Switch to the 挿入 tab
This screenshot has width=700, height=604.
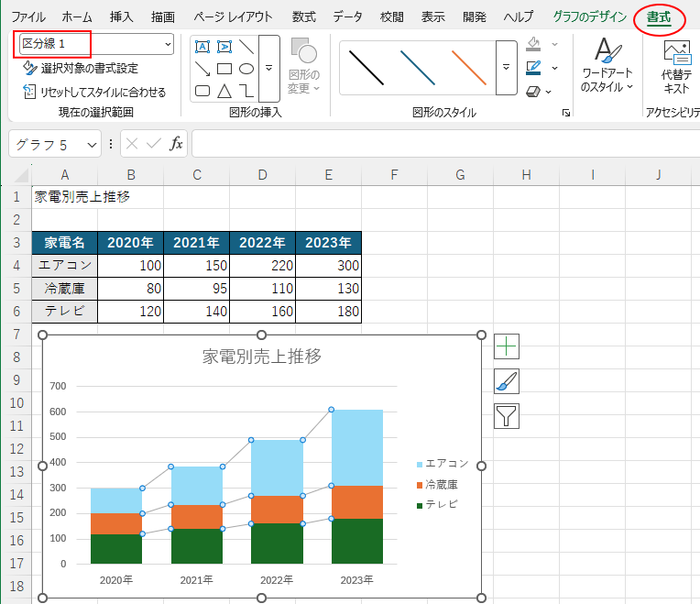coord(122,17)
